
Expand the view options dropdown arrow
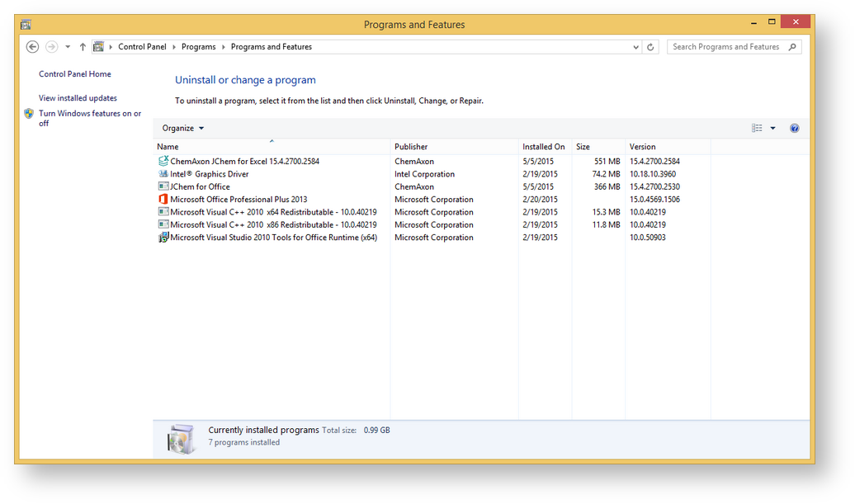(772, 128)
